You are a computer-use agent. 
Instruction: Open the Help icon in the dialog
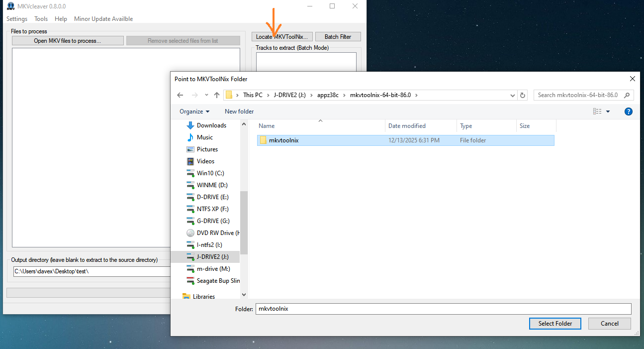click(x=629, y=112)
